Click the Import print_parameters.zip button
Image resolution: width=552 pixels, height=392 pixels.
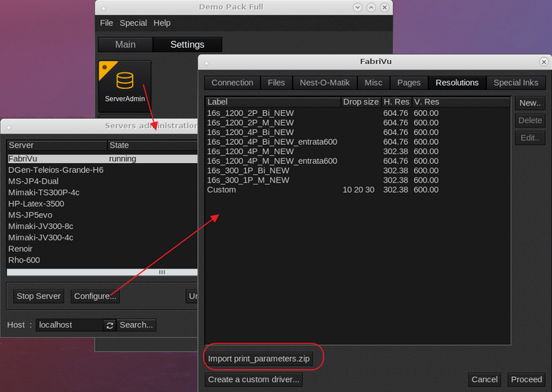pyautogui.click(x=259, y=358)
